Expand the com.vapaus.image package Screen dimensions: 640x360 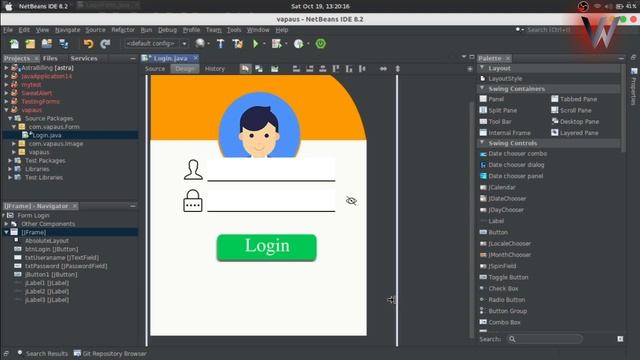13,144
